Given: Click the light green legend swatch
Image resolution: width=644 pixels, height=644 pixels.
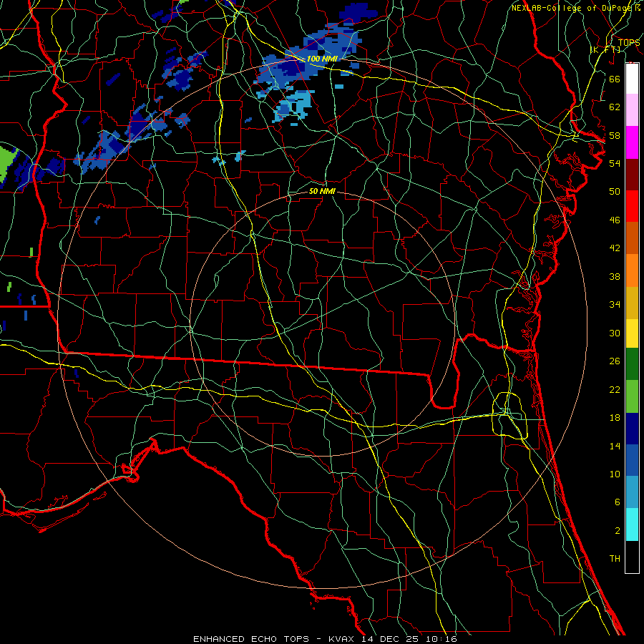Looking at the screenshot, I should (632, 396).
